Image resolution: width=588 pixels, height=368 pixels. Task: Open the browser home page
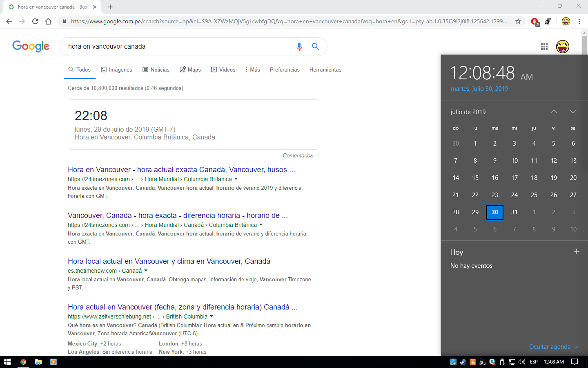tap(48, 21)
